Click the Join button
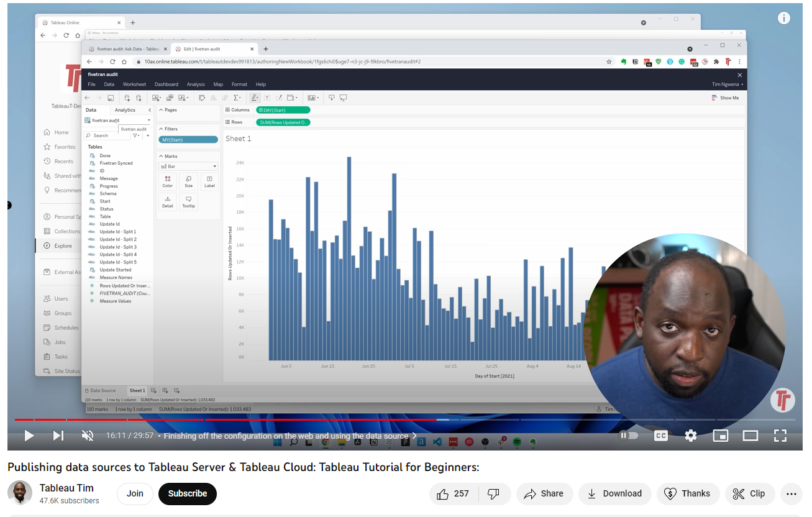Screen dimensions: 812x517 [x=135, y=493]
